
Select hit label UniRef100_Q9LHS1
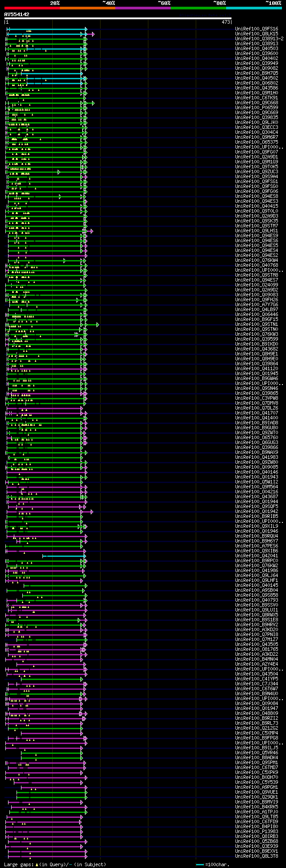(x=257, y=231)
